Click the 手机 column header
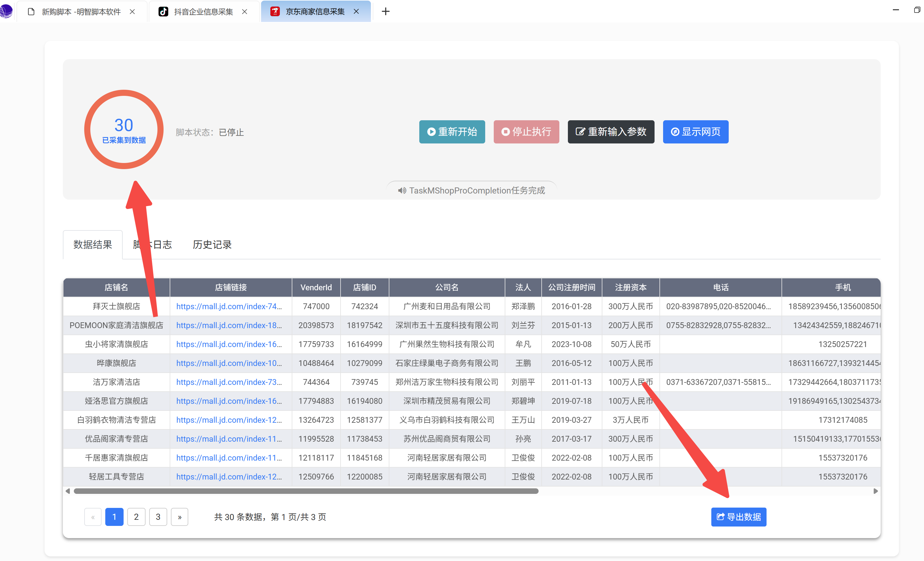 [831, 287]
